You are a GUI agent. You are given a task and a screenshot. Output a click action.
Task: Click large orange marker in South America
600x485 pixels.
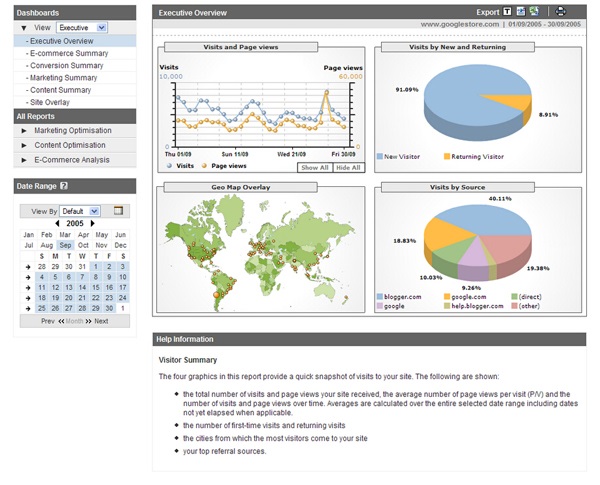(x=217, y=295)
